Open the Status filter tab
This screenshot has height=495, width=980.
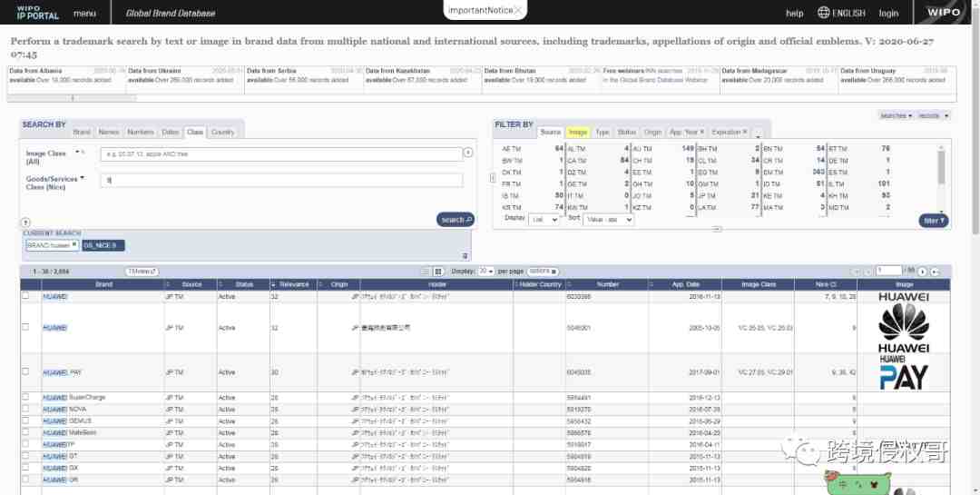tap(626, 132)
